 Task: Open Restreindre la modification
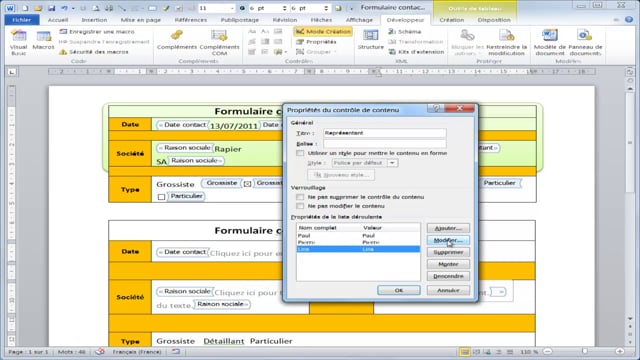(x=507, y=42)
